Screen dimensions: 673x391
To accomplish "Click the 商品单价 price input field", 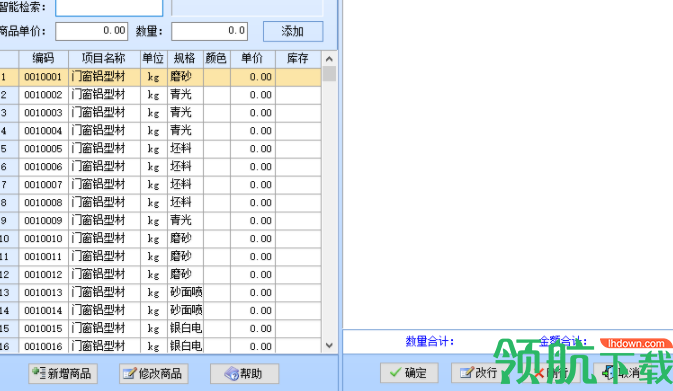I will click(92, 31).
